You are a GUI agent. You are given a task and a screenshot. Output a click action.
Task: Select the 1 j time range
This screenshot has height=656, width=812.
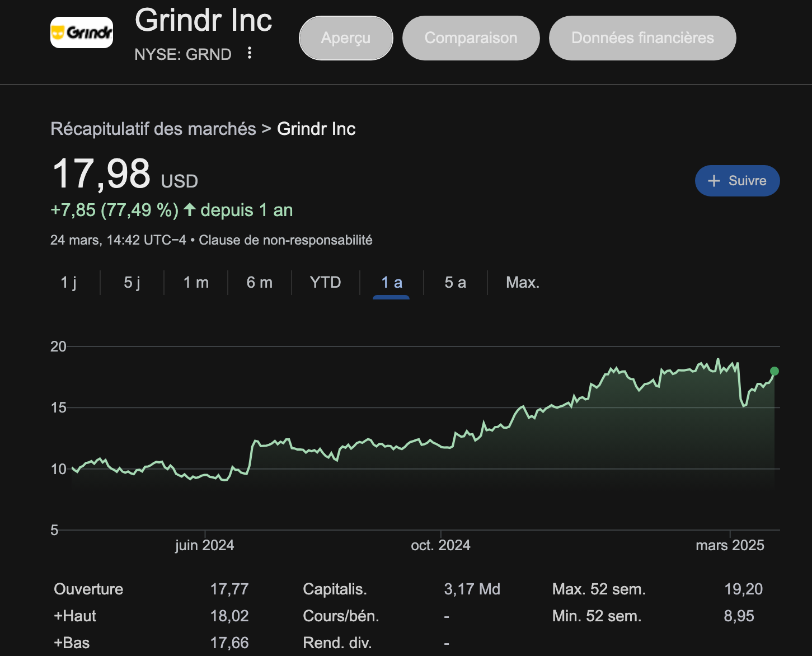point(68,283)
